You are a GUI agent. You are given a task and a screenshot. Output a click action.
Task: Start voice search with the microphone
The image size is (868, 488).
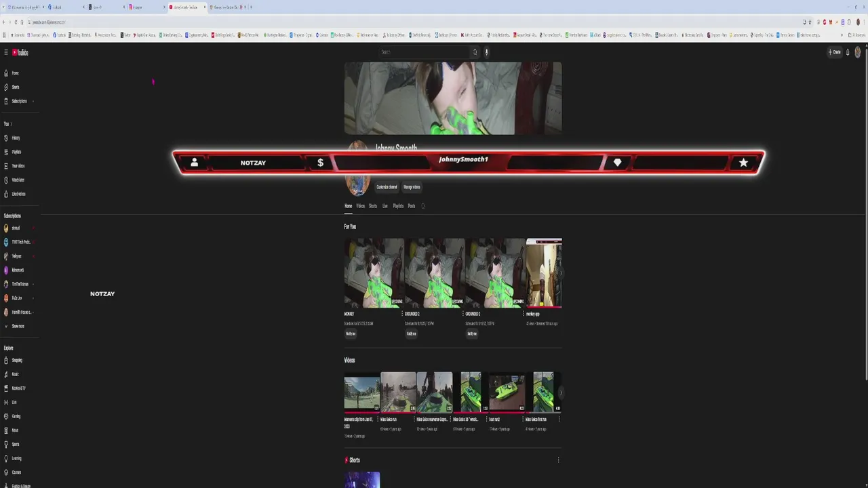(x=486, y=52)
